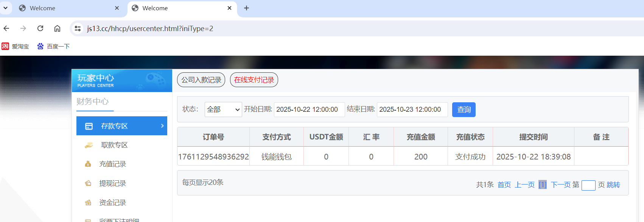644x222 pixels.
Task: Click the 存款专区 card icon
Action: coord(89,126)
